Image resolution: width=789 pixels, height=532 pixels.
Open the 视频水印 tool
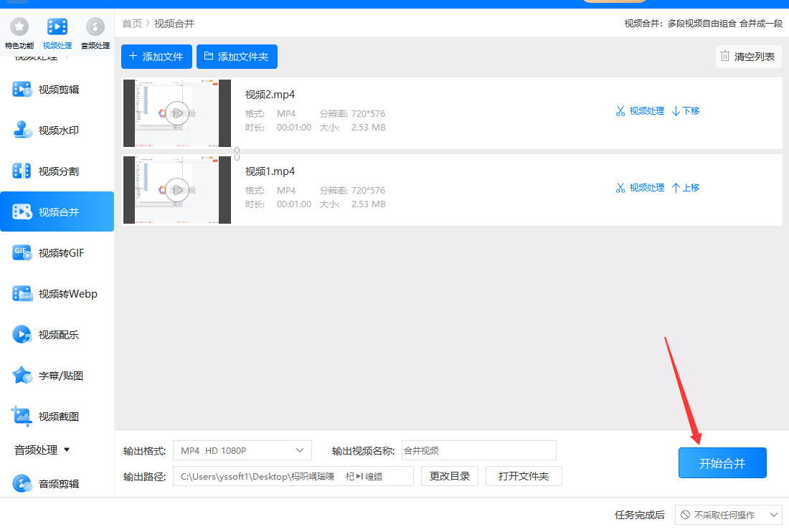coord(57,130)
